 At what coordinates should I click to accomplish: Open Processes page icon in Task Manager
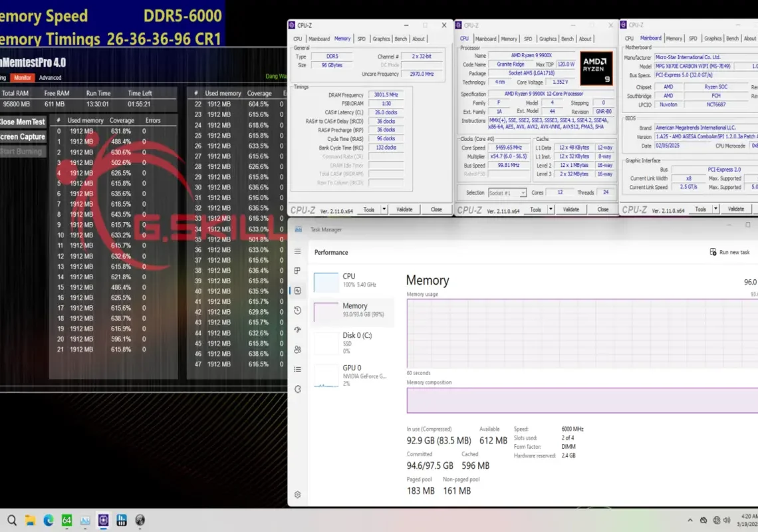pyautogui.click(x=297, y=271)
